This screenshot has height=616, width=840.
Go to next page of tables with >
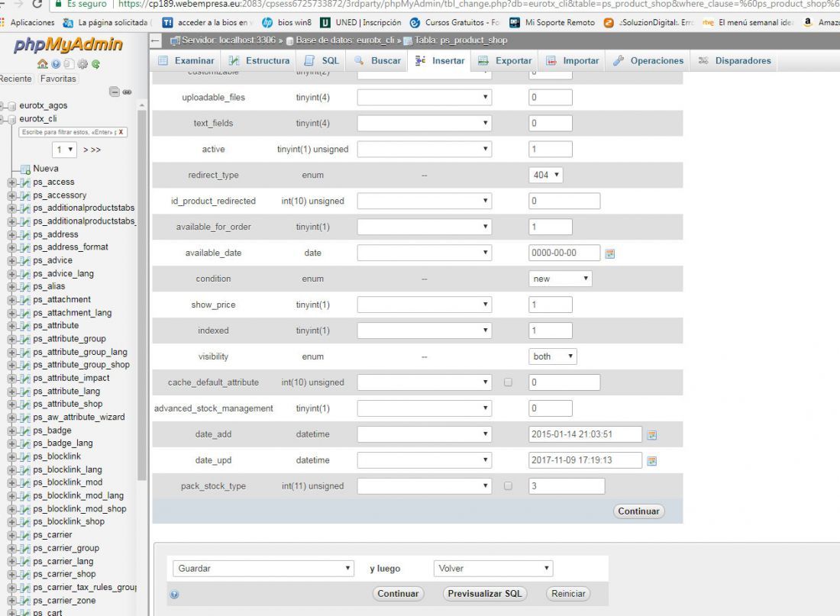point(86,150)
